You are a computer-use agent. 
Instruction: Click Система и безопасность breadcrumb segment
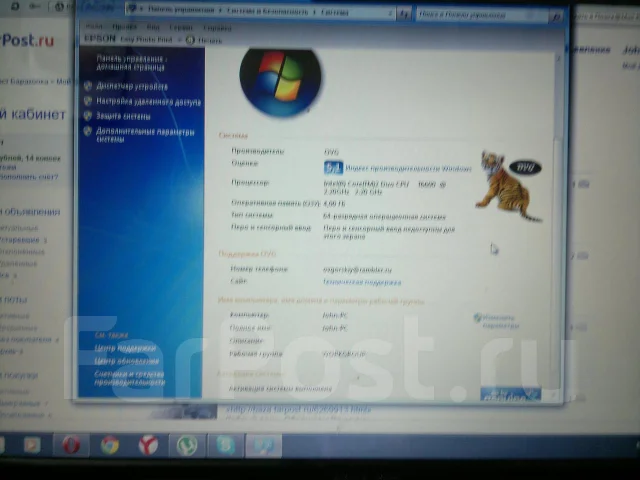click(x=267, y=11)
